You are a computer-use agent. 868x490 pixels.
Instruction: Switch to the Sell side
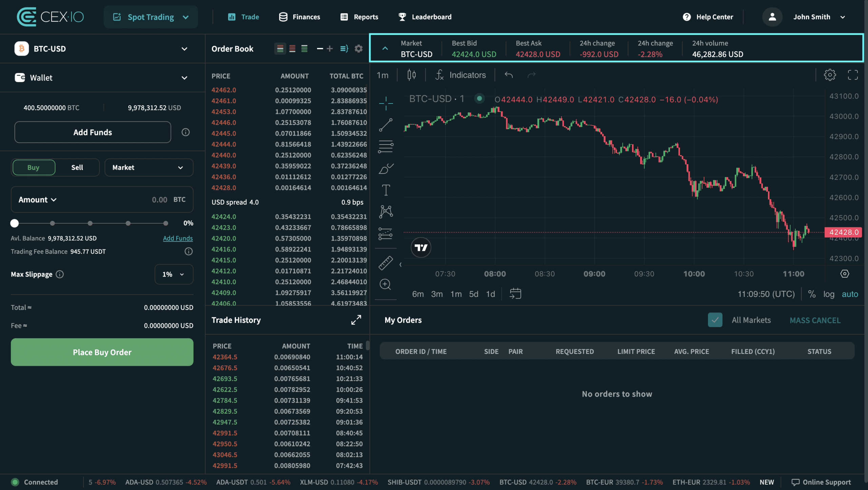coord(77,167)
